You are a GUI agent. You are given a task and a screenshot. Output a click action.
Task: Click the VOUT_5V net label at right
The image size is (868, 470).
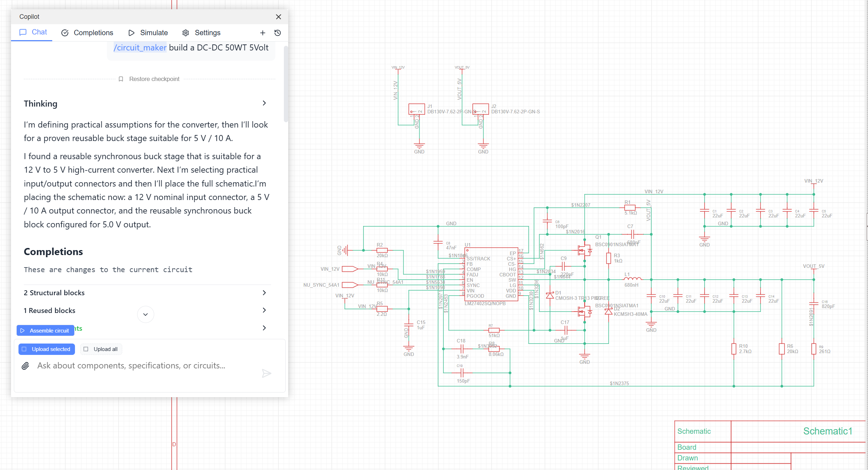(x=814, y=266)
